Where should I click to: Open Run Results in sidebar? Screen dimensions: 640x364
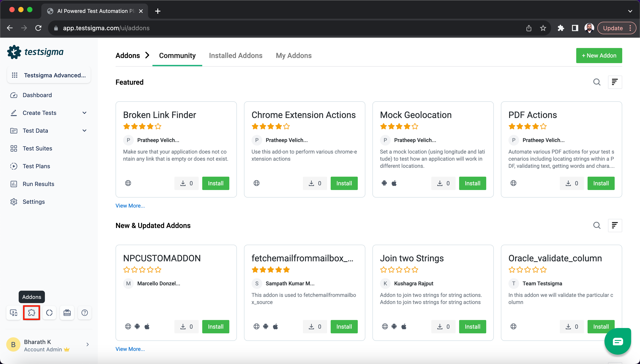point(38,184)
